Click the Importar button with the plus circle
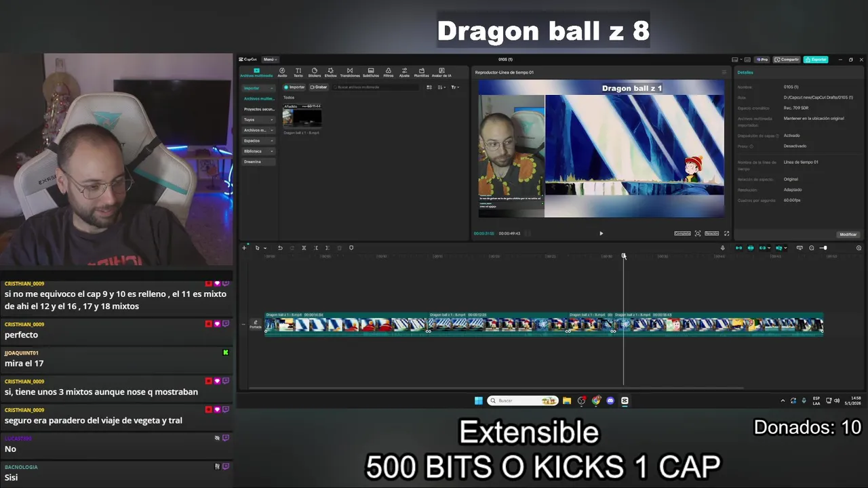The image size is (868, 488). click(x=296, y=87)
